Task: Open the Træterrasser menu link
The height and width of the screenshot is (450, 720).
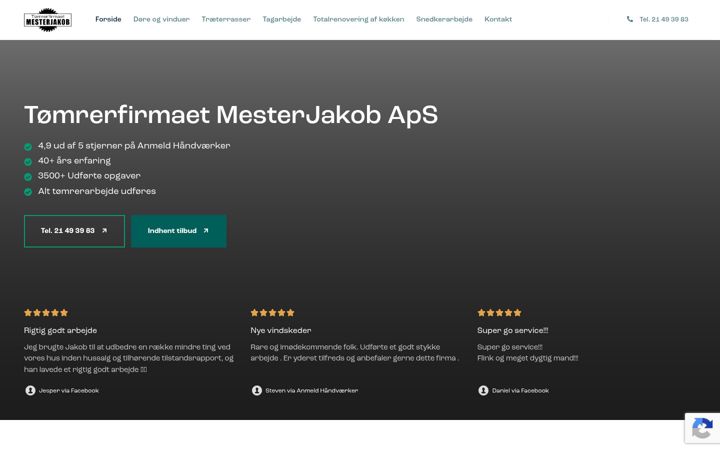Action: click(x=226, y=19)
